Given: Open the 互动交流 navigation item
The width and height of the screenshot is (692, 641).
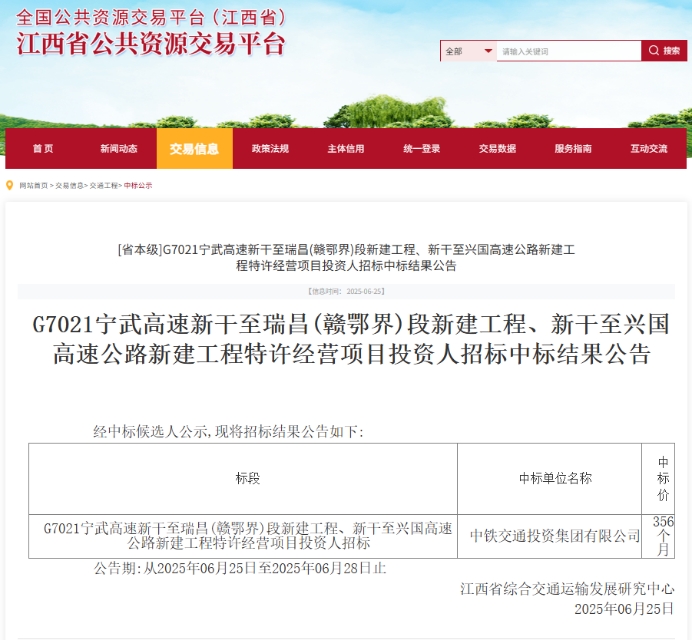Looking at the screenshot, I should pos(649,149).
